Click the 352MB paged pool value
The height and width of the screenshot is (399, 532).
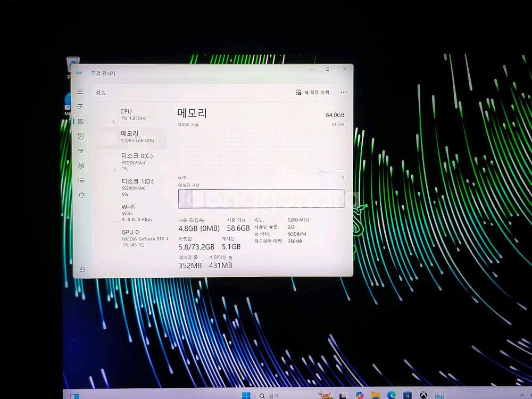(190, 265)
